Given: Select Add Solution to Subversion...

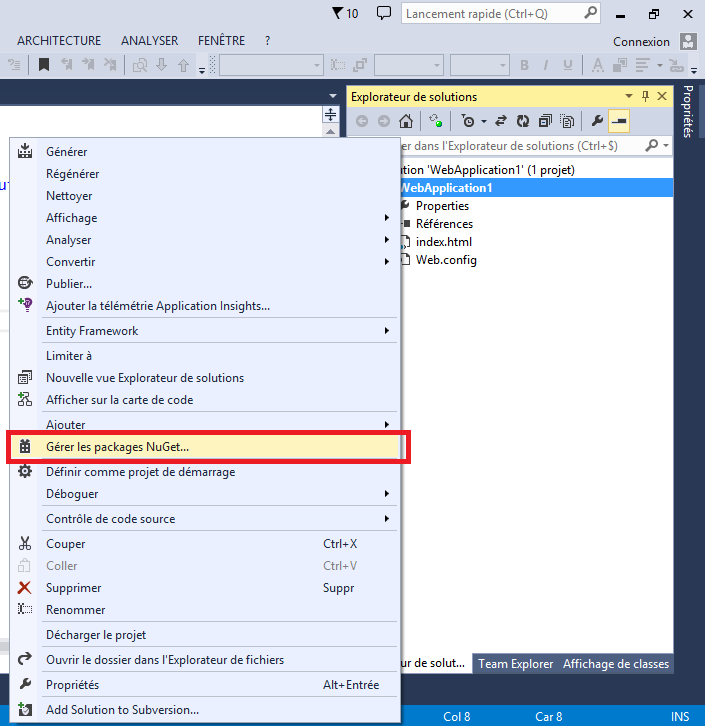Looking at the screenshot, I should [x=205, y=710].
